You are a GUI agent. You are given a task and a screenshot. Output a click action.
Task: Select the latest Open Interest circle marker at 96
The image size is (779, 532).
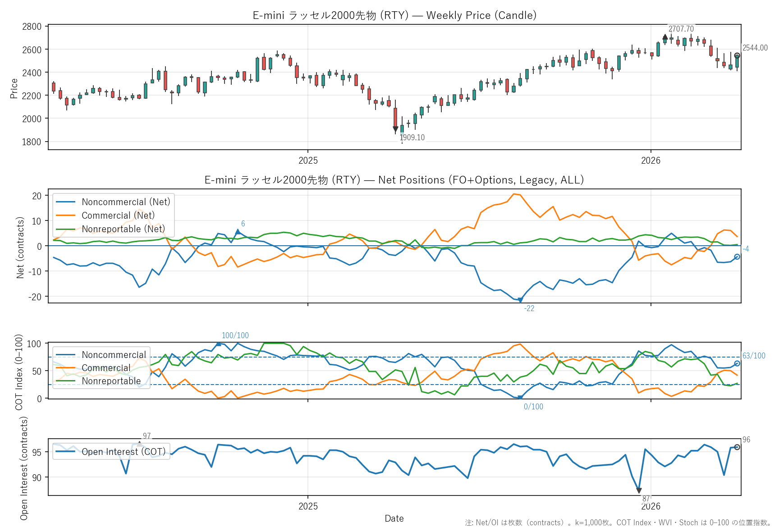(737, 447)
